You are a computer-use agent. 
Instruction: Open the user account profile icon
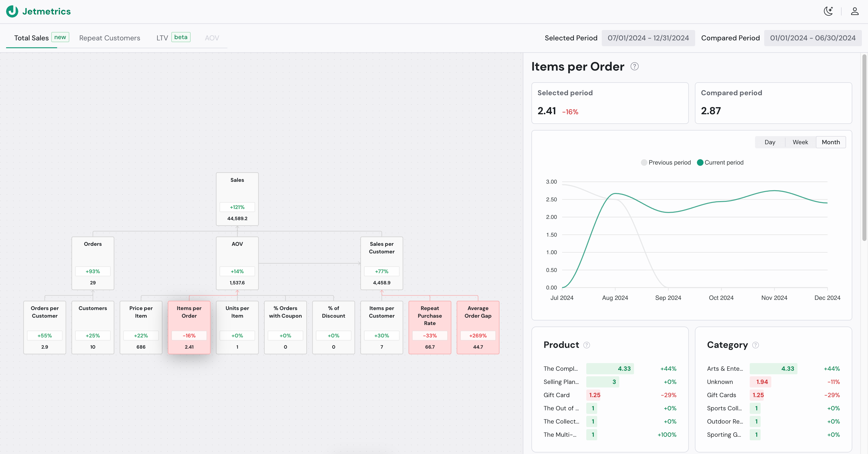tap(855, 11)
